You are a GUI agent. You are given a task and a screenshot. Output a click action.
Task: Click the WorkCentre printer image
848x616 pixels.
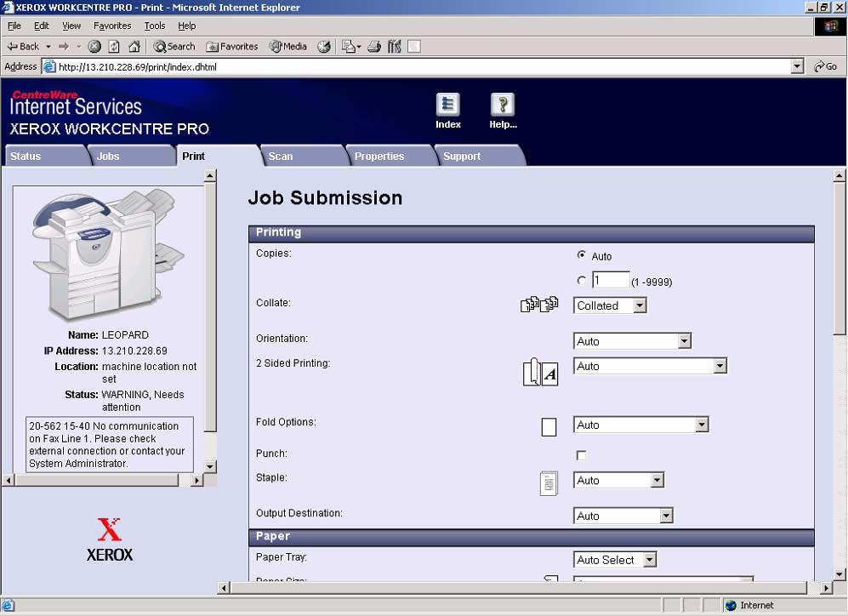[109, 254]
